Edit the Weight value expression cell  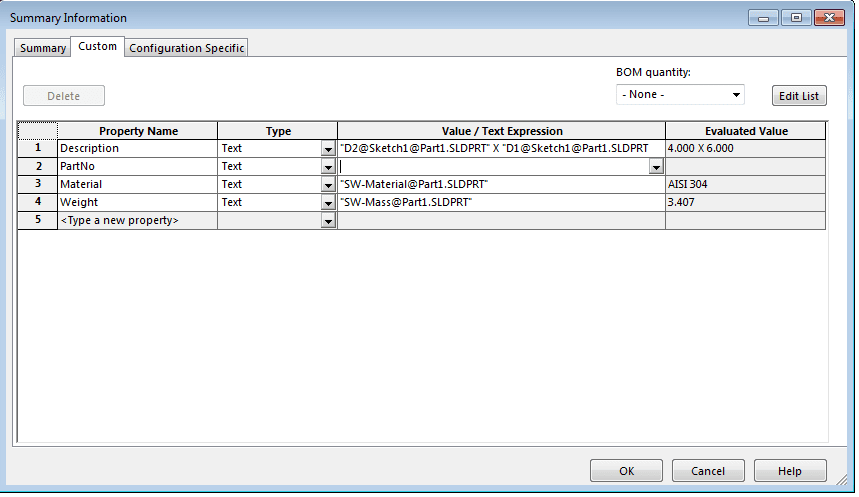click(x=501, y=203)
